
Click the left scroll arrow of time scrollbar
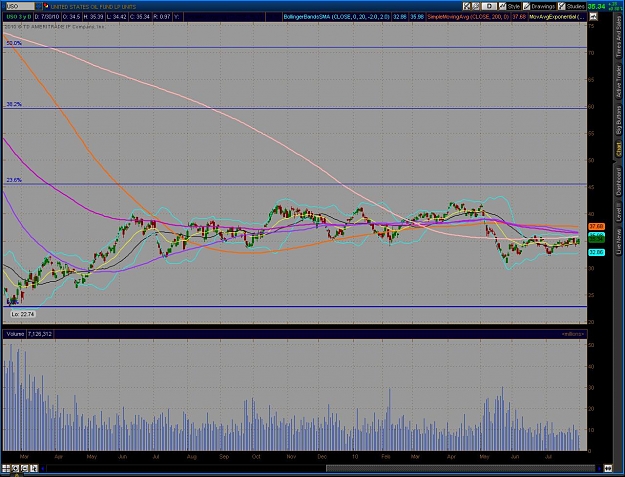click(x=43, y=468)
